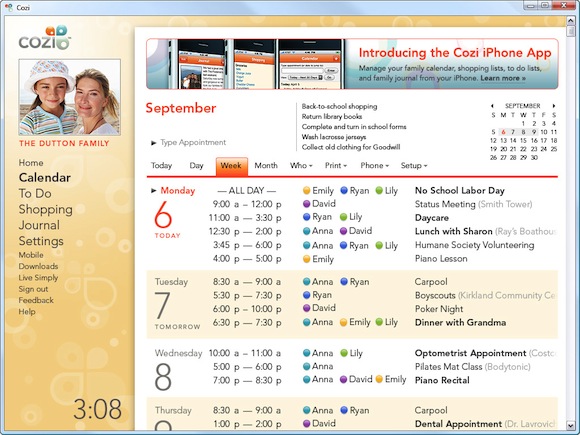
Task: Click David's purple dot on Status Meeting
Action: pyautogui.click(x=306, y=203)
